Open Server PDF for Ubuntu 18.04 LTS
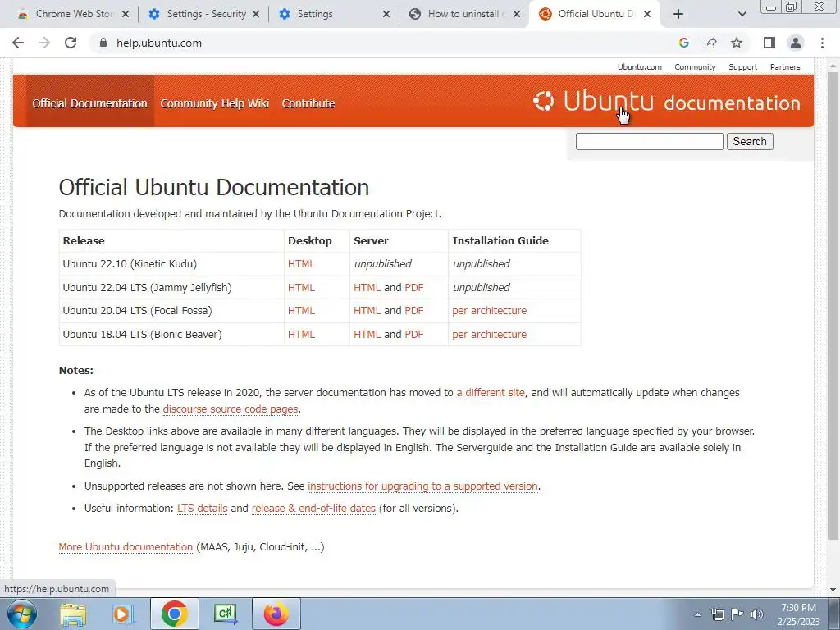840x630 pixels. (414, 335)
